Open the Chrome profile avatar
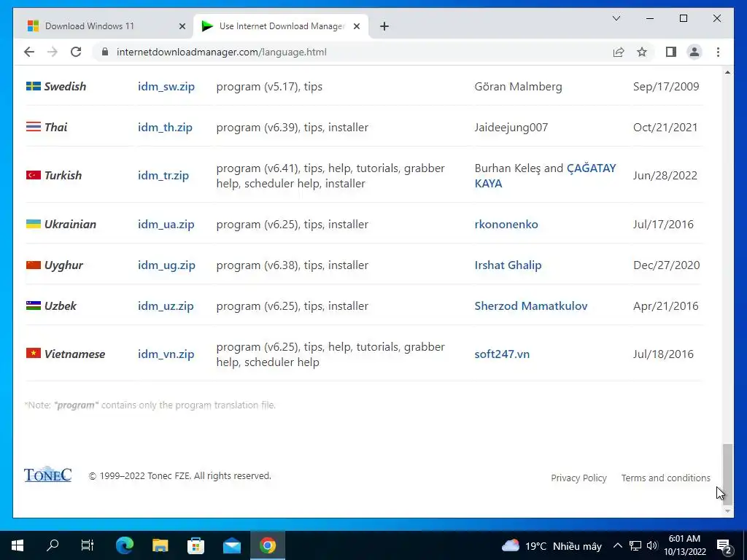Image resolution: width=747 pixels, height=560 pixels. 694,52
